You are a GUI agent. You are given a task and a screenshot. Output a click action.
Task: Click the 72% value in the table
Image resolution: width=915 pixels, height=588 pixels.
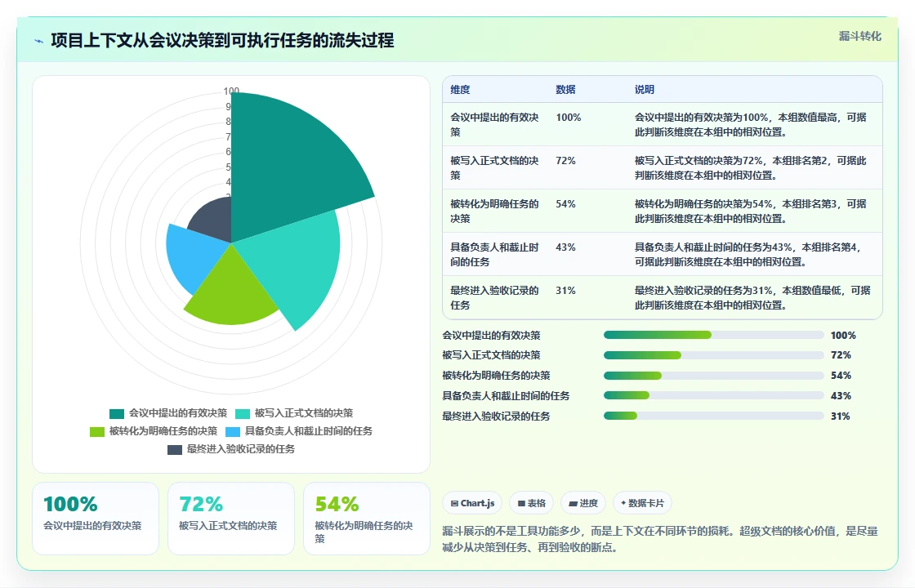tap(565, 160)
